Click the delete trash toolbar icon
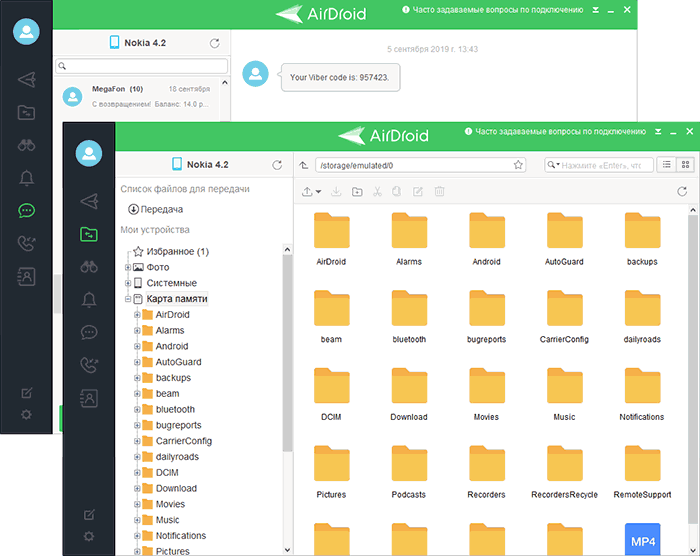Image resolution: width=700 pixels, height=556 pixels. pos(439,192)
